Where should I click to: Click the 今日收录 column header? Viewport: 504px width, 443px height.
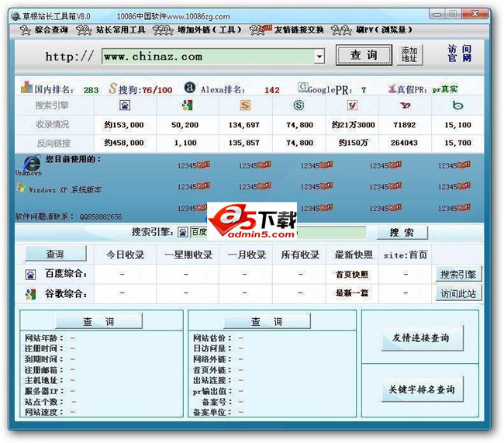[x=125, y=255]
